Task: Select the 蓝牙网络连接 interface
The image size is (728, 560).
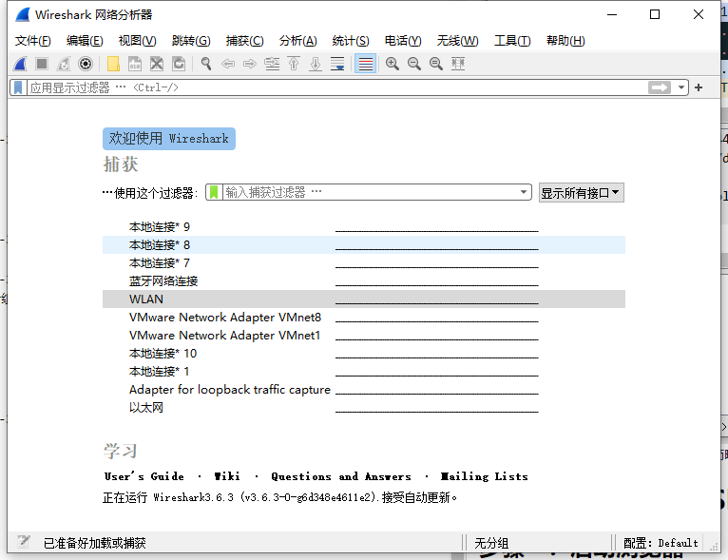Action: [x=364, y=280]
